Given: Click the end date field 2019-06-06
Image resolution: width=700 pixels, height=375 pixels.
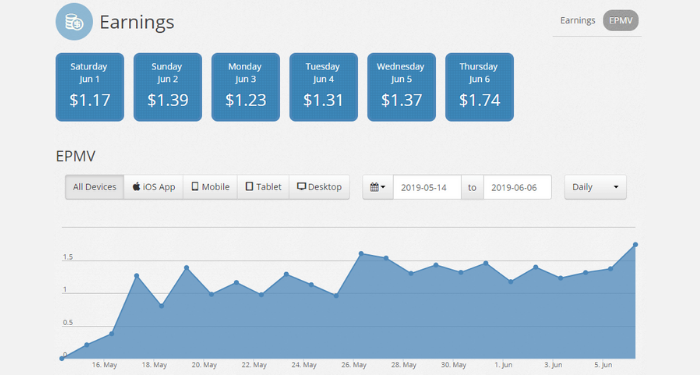Looking at the screenshot, I should [517, 188].
